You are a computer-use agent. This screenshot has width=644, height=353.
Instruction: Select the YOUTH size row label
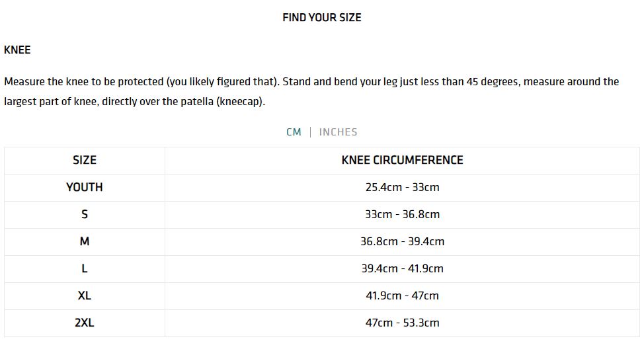click(x=85, y=187)
